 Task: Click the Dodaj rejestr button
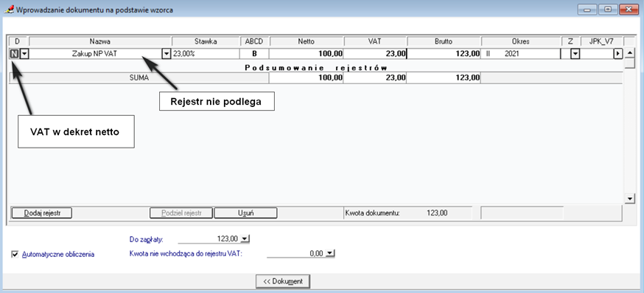point(42,213)
